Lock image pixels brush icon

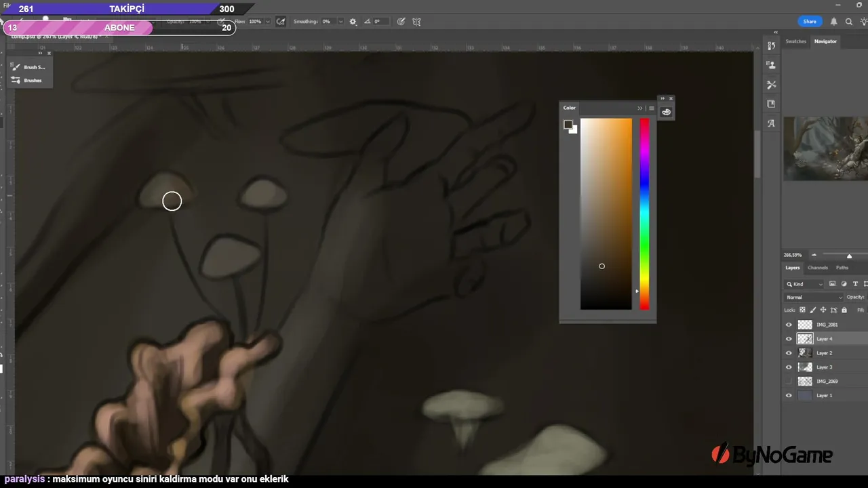(813, 310)
